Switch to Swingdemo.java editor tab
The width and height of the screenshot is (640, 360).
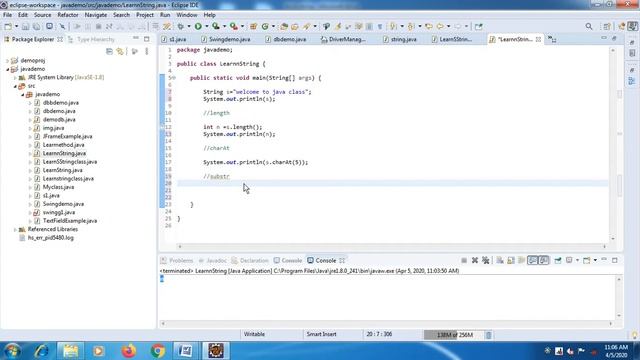coord(226,40)
